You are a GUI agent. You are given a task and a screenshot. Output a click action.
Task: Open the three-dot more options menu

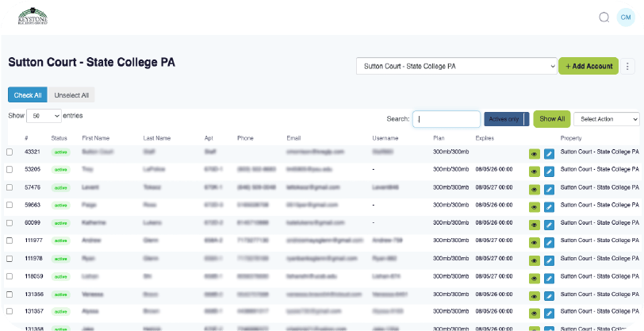629,66
